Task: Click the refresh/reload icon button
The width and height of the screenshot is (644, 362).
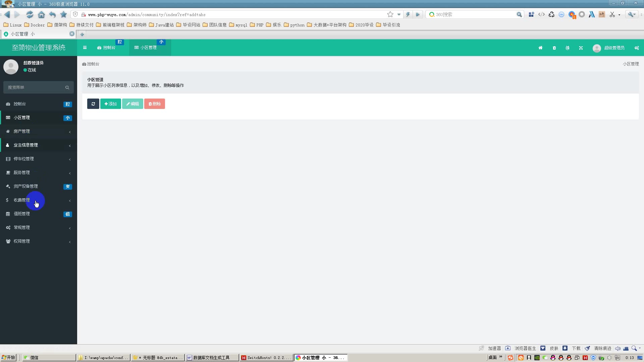Action: pos(93,104)
